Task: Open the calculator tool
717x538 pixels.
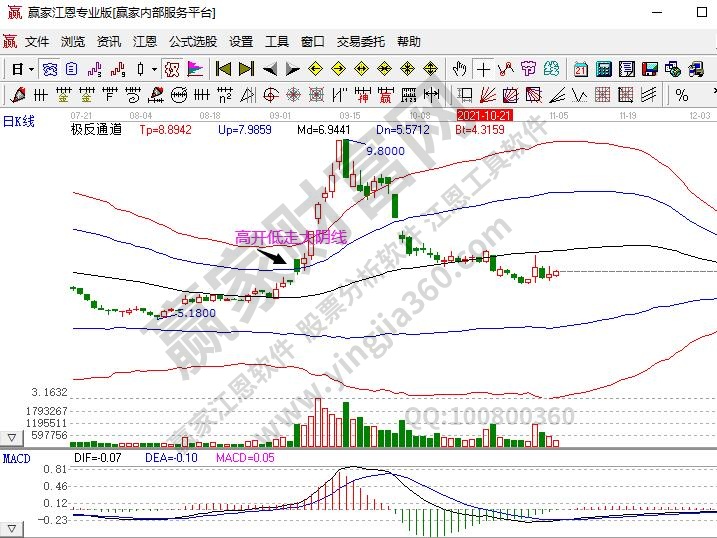Action: click(x=604, y=69)
